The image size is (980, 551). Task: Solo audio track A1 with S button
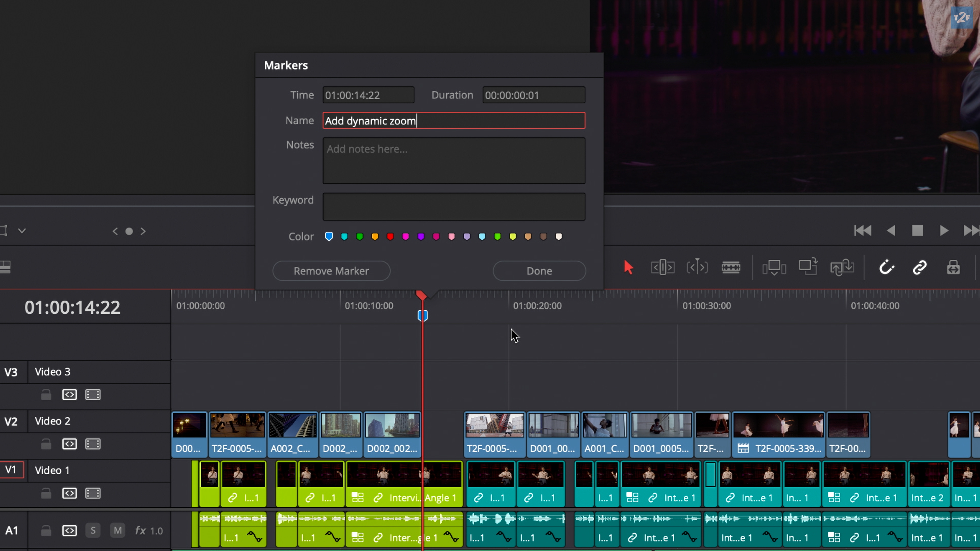(x=93, y=531)
